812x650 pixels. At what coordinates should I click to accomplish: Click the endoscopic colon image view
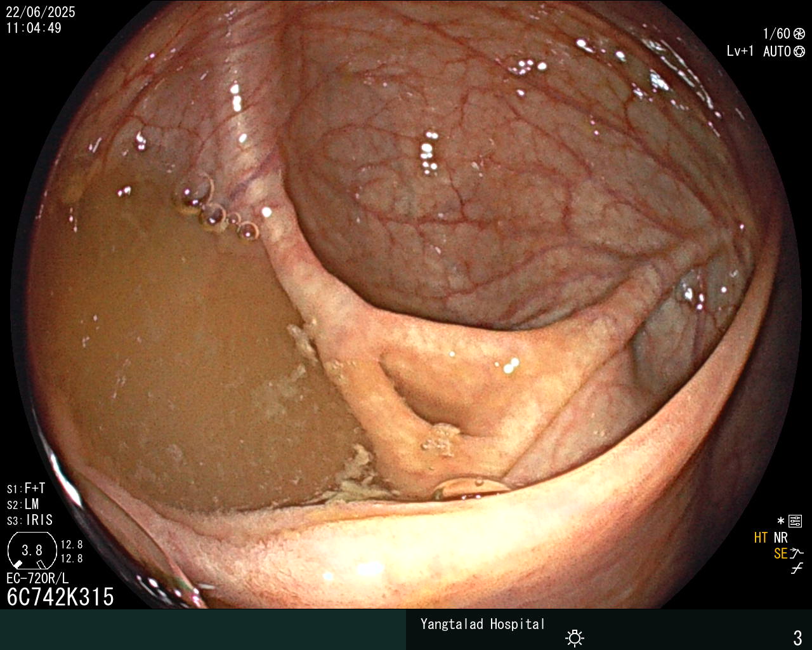click(x=406, y=305)
